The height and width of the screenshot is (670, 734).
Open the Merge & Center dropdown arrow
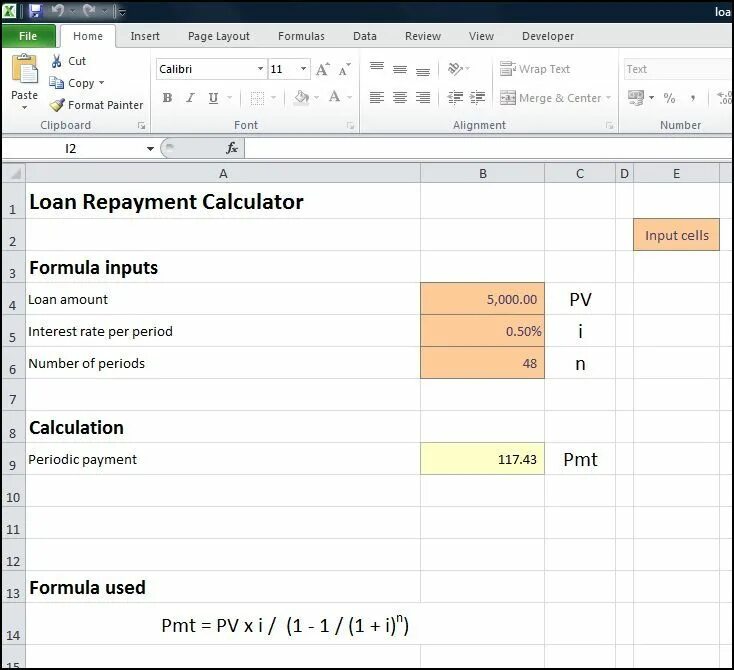608,98
